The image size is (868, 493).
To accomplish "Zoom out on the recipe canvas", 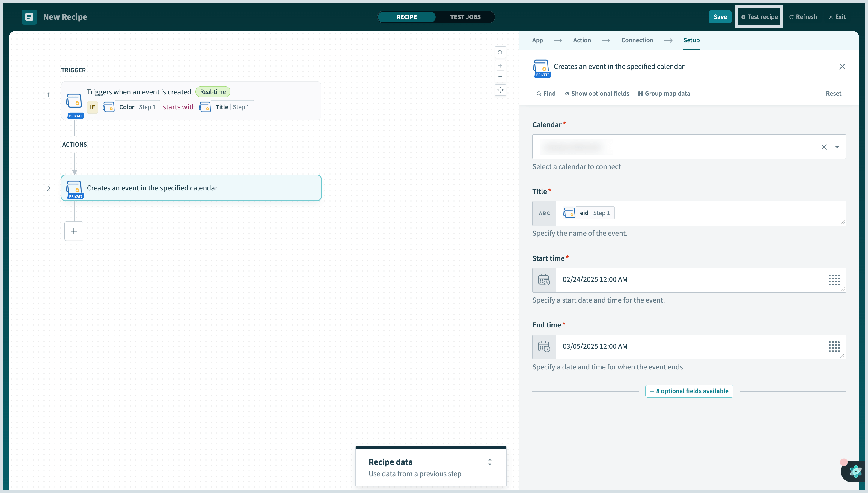I will 500,76.
